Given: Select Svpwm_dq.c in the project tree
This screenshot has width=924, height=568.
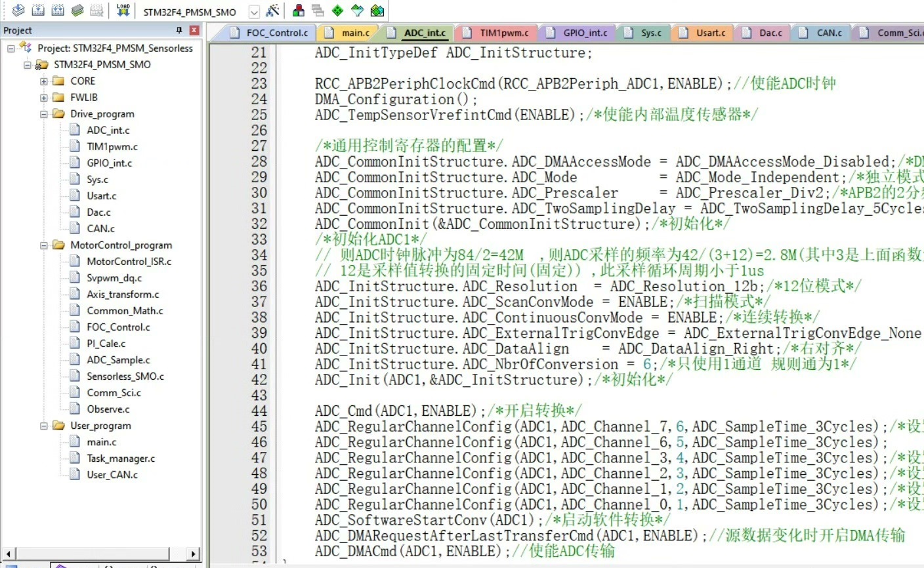Looking at the screenshot, I should [114, 277].
